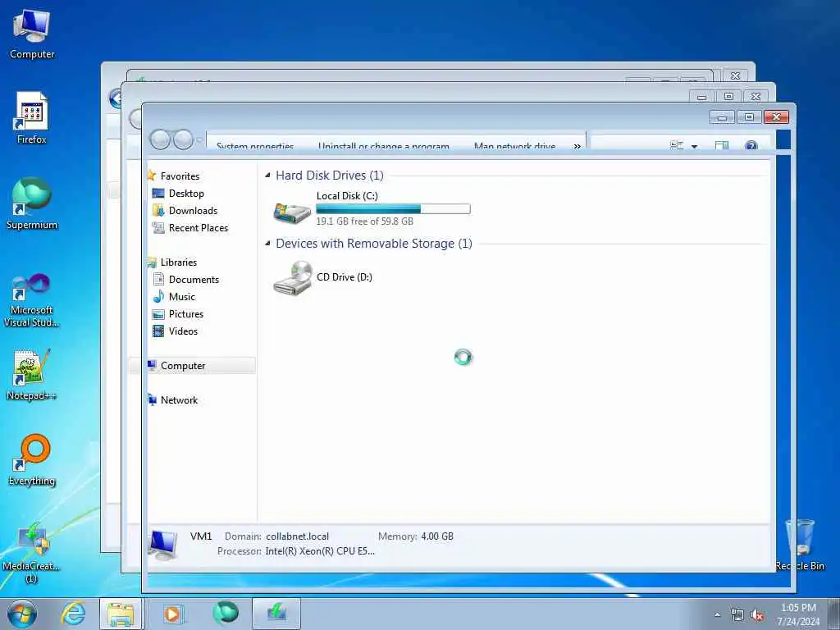This screenshot has width=840, height=630.
Task: Open Everything search desktop shortcut
Action: tap(32, 459)
